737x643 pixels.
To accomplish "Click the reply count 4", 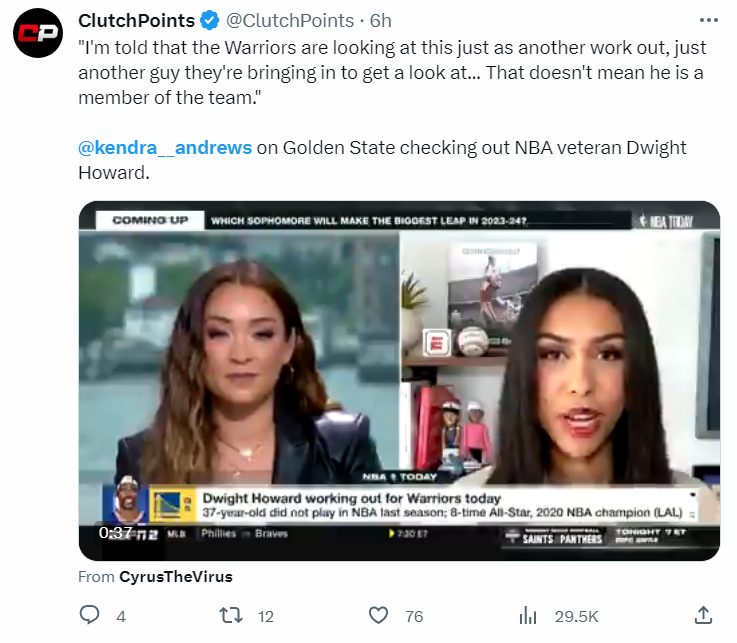I will point(121,616).
